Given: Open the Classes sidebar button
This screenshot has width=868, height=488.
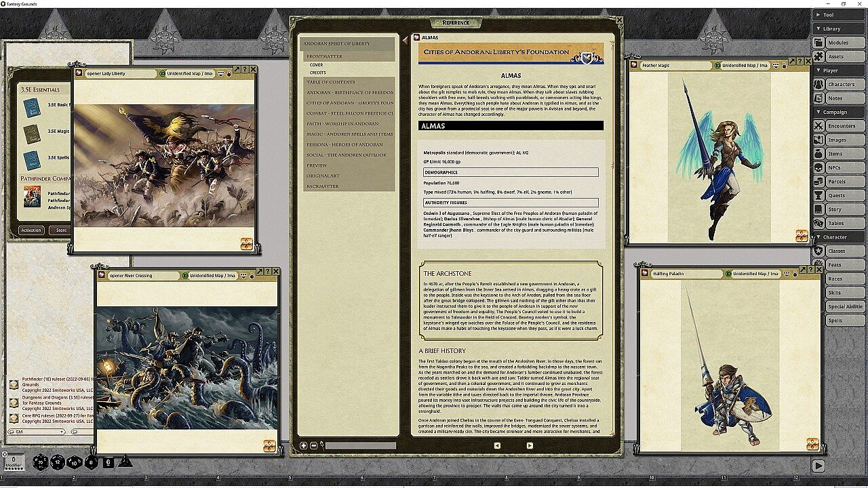Looking at the screenshot, I should [838, 251].
